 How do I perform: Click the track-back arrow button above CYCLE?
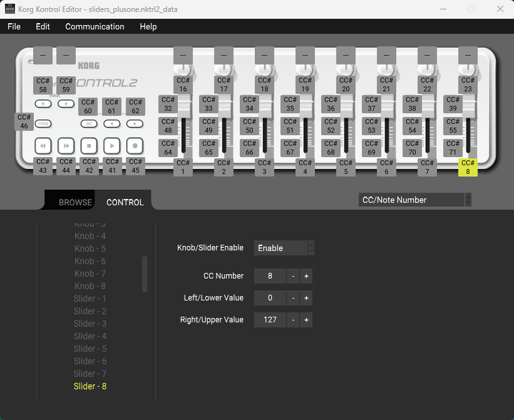click(x=43, y=104)
